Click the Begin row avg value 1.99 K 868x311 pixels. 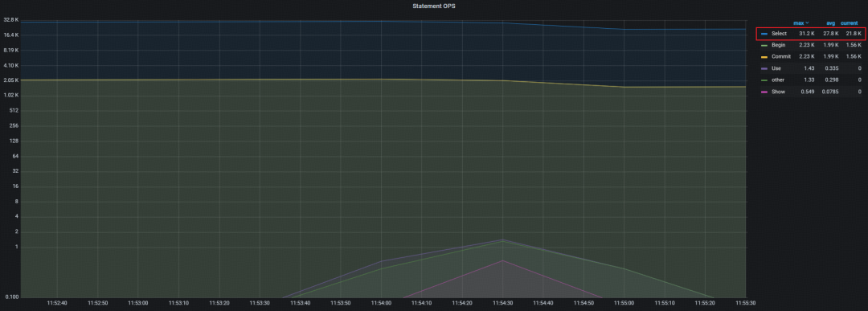(x=831, y=45)
